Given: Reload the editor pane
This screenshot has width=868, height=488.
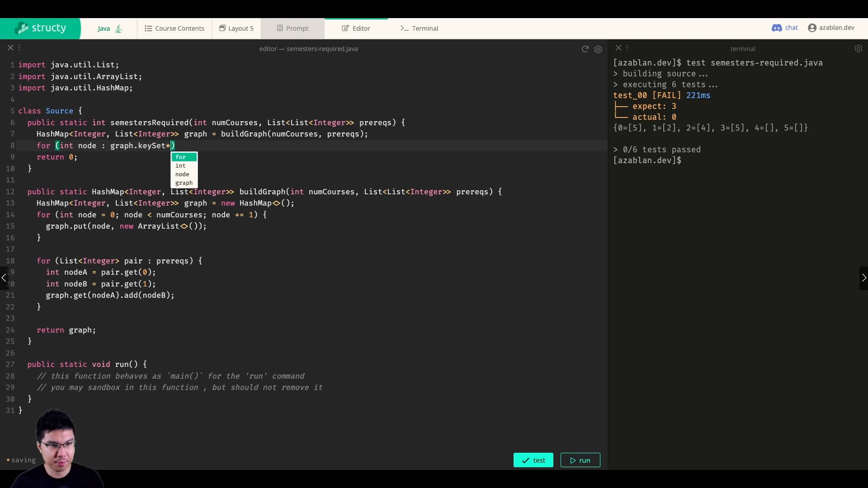Looking at the screenshot, I should click(x=585, y=49).
